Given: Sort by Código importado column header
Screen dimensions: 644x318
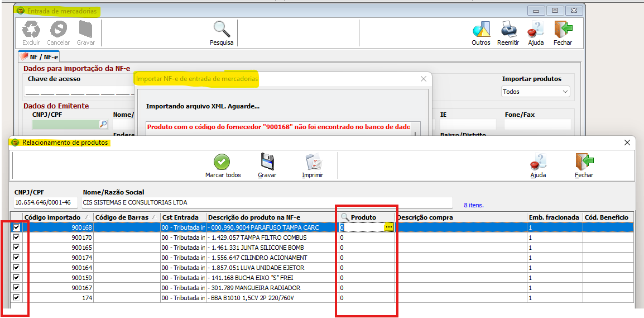Looking at the screenshot, I should pyautogui.click(x=52, y=217).
